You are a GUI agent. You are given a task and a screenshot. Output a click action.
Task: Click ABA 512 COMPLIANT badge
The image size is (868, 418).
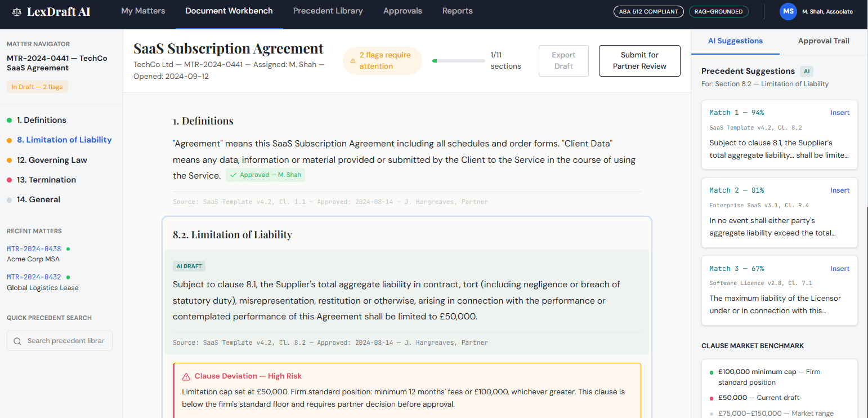pyautogui.click(x=648, y=11)
